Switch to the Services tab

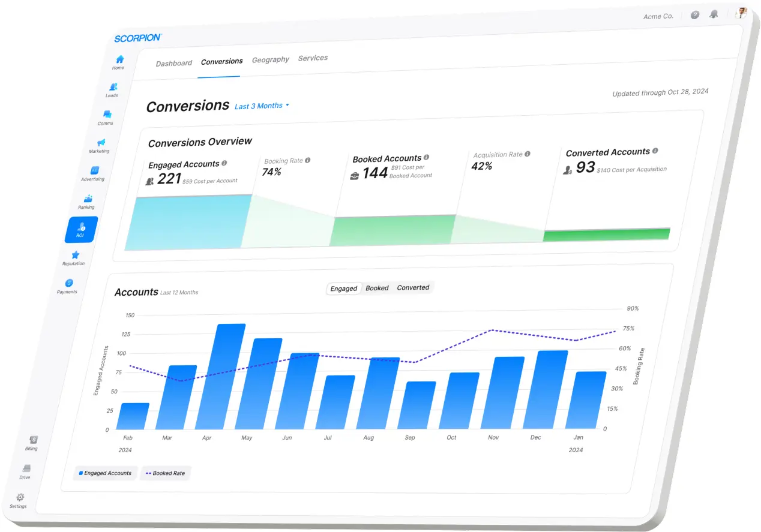point(313,58)
